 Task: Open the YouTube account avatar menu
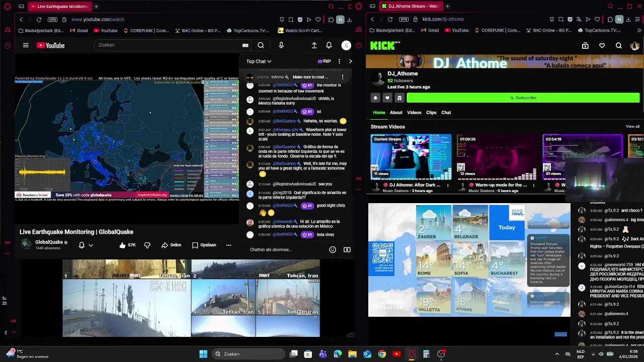click(x=346, y=45)
